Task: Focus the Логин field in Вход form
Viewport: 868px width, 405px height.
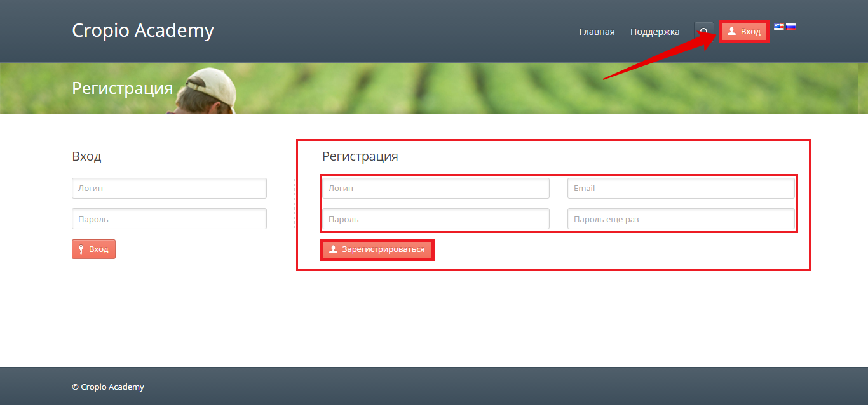Action: click(169, 189)
